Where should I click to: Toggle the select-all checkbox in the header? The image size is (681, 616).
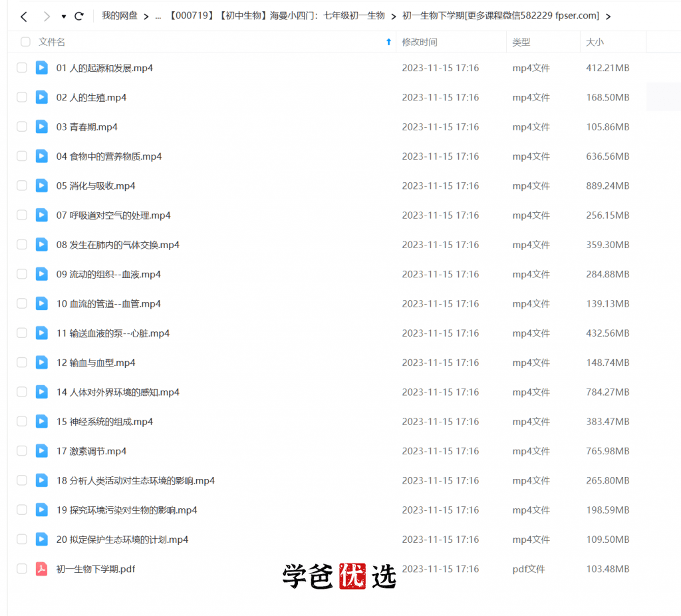(26, 42)
